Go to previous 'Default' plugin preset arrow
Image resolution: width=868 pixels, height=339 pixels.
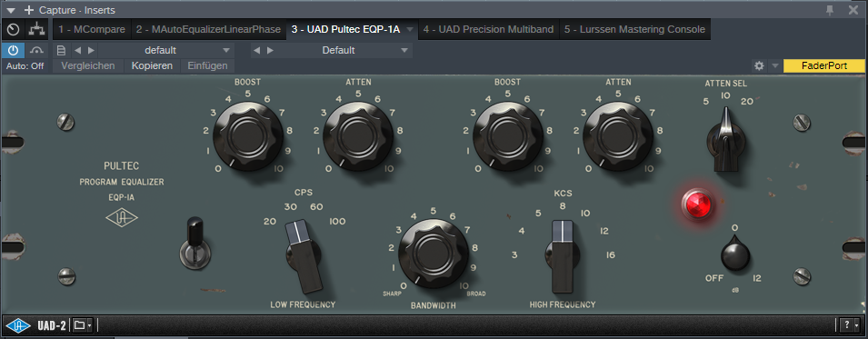(x=256, y=50)
